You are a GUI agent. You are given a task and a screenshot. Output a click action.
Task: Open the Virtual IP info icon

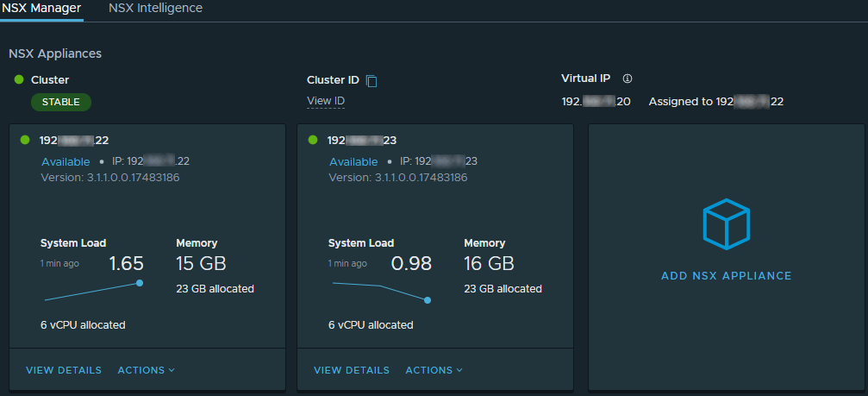(628, 79)
